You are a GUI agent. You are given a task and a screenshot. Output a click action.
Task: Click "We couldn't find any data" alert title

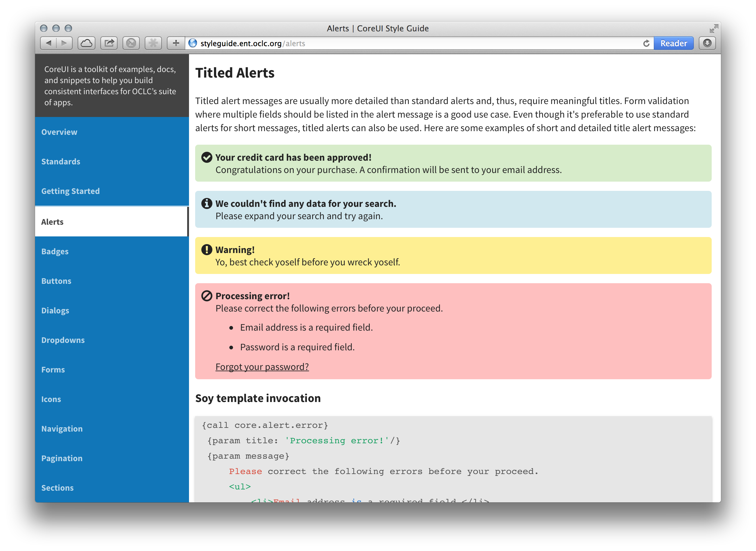pos(306,203)
